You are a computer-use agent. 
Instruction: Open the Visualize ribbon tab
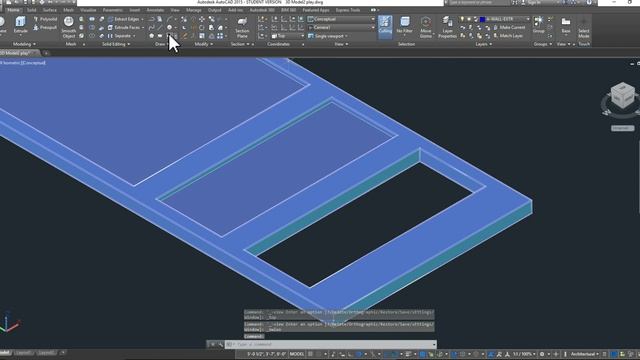(88, 10)
